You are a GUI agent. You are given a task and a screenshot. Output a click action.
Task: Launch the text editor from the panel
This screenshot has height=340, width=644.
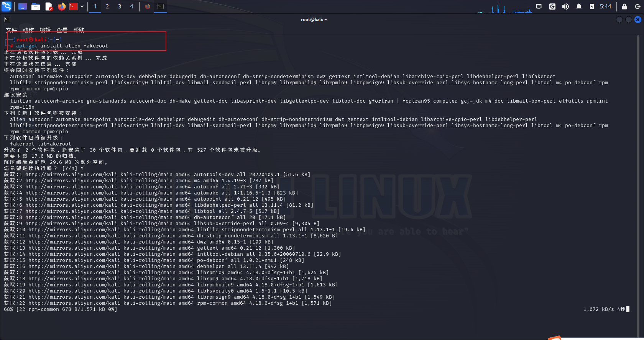pos(49,7)
